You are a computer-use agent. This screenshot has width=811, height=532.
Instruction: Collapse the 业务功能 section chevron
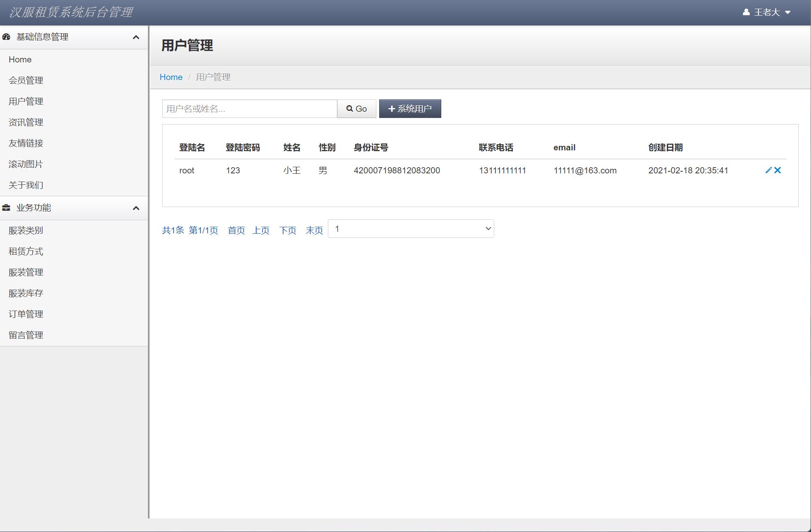(137, 208)
